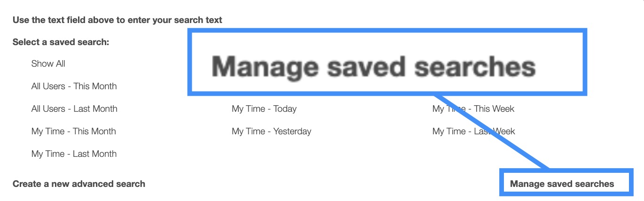Click Create a new advanced search
This screenshot has height=201, width=644.
(79, 184)
